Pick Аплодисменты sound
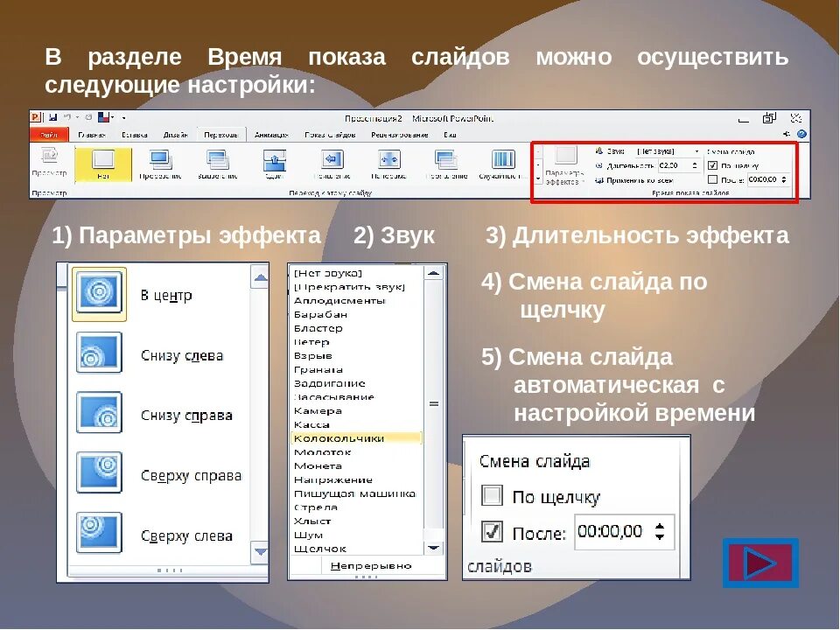 [356, 300]
